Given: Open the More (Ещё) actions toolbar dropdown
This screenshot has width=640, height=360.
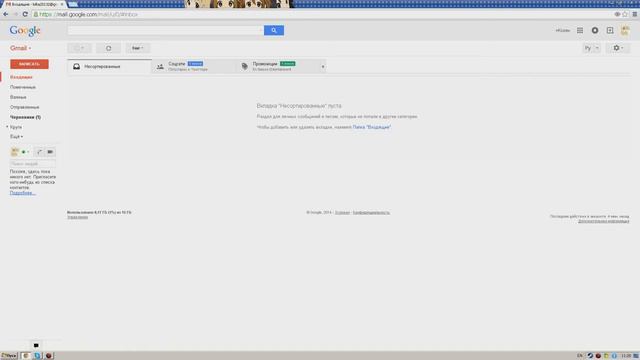Looking at the screenshot, I should tap(138, 48).
